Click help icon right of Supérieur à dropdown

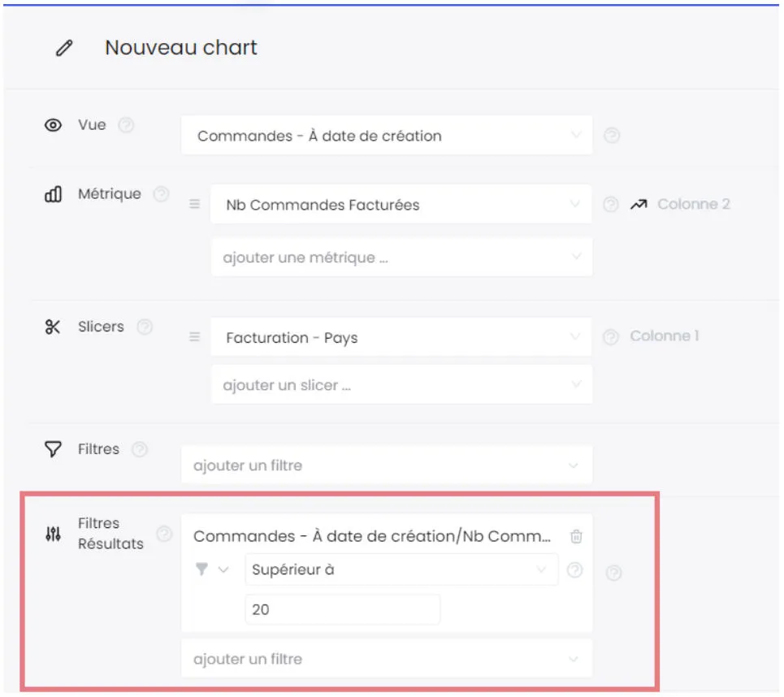click(x=574, y=570)
